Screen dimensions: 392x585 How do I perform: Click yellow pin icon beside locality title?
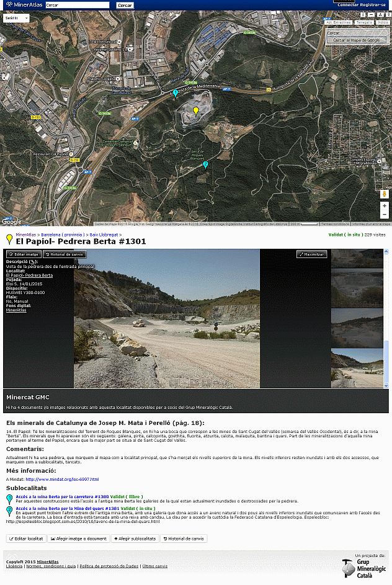point(9,239)
